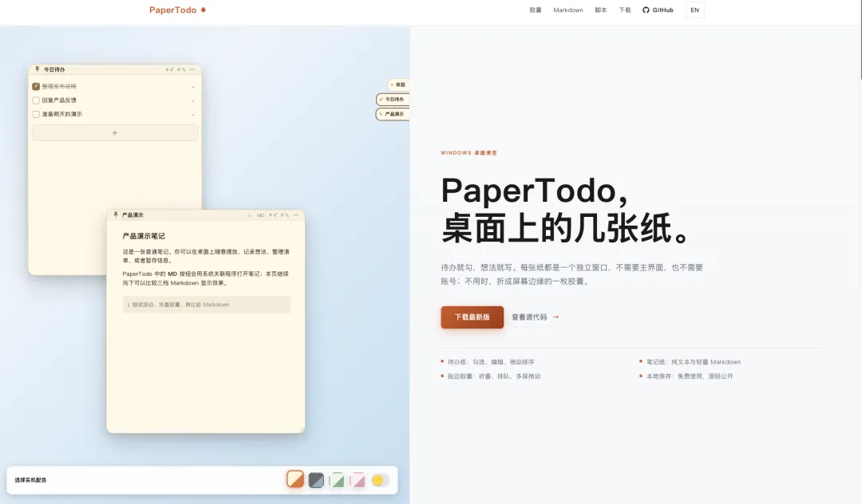
Task: Check the 准备明天的演示 task
Action: tap(36, 114)
